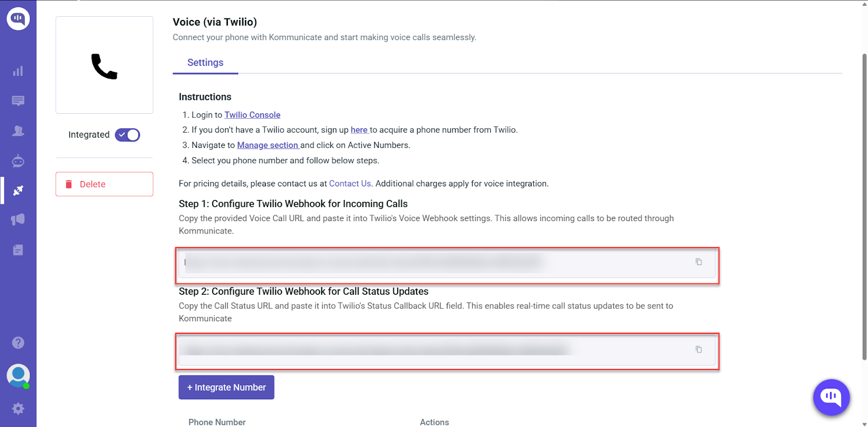Viewport: 868px width, 427px height.
Task: Click the Voice (via Twilio) heading
Action: pyautogui.click(x=215, y=22)
